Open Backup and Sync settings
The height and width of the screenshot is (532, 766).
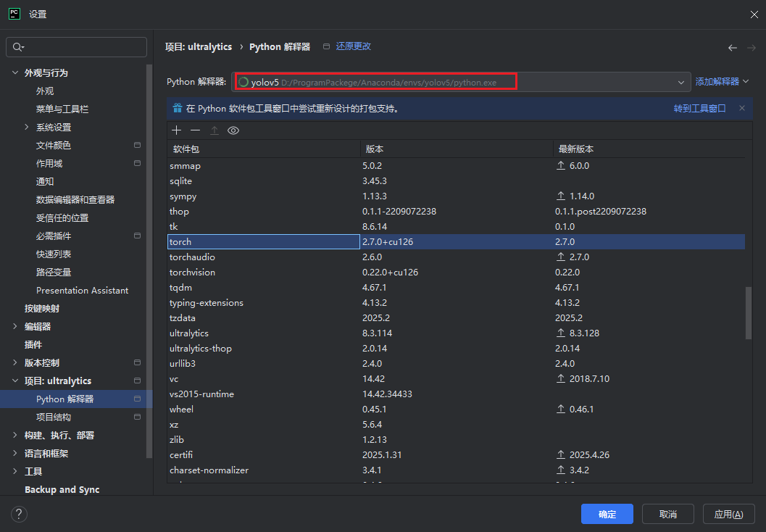tap(62, 489)
